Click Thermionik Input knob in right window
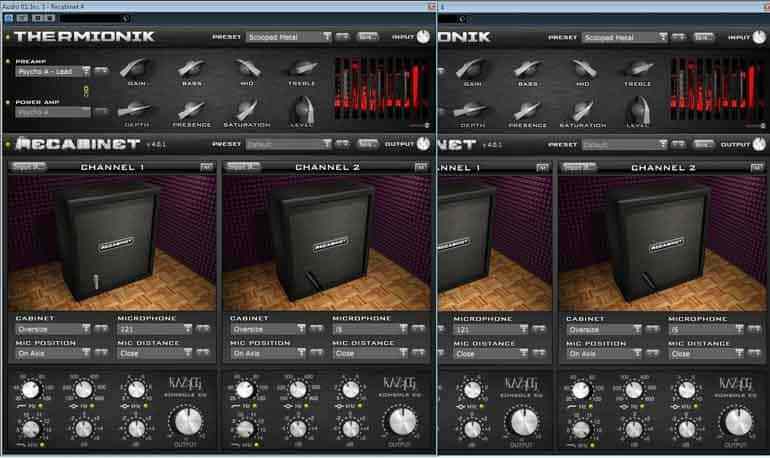This screenshot has width=770, height=458. point(759,37)
